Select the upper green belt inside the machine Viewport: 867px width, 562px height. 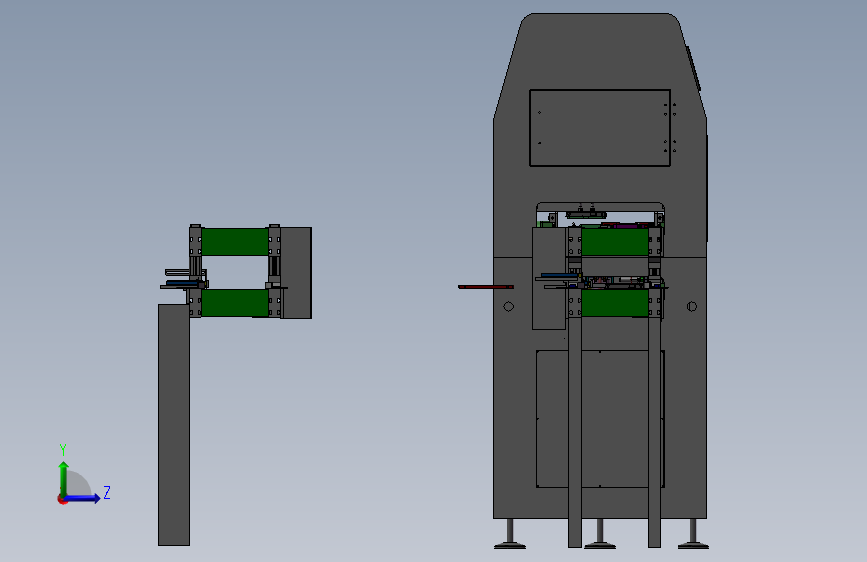coord(615,242)
